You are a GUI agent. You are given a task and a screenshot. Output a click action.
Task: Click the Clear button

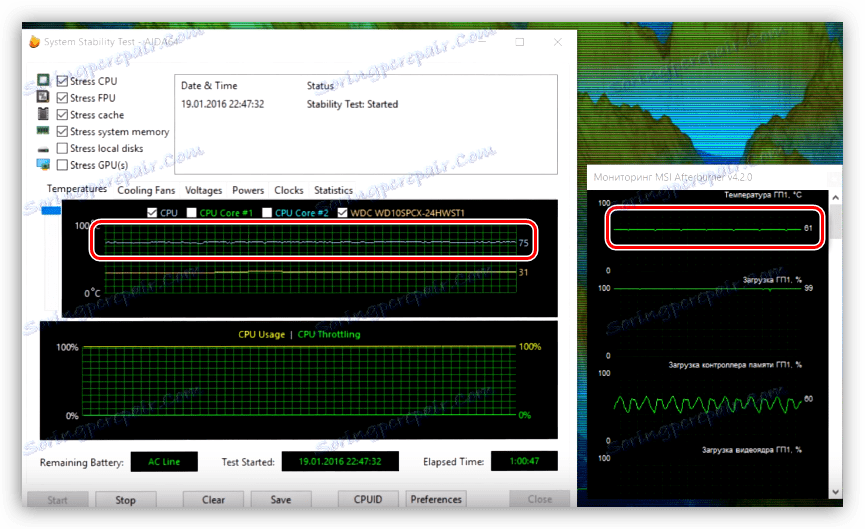(x=213, y=500)
